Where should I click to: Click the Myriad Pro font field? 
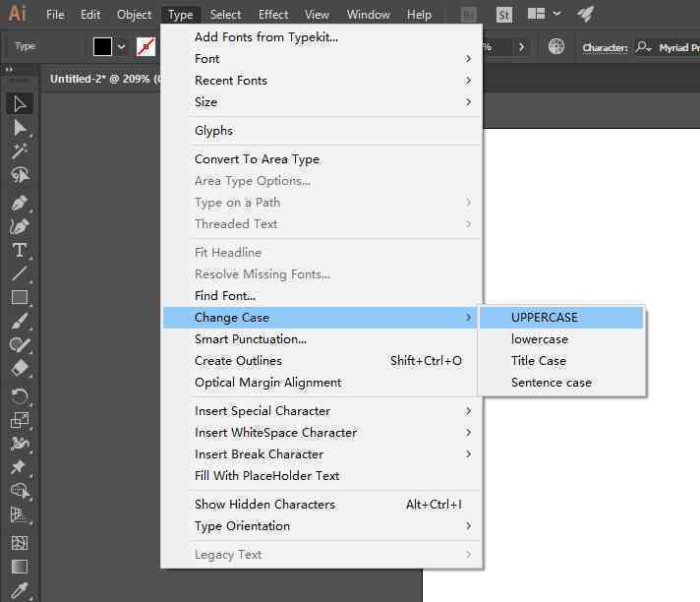pyautogui.click(x=678, y=47)
